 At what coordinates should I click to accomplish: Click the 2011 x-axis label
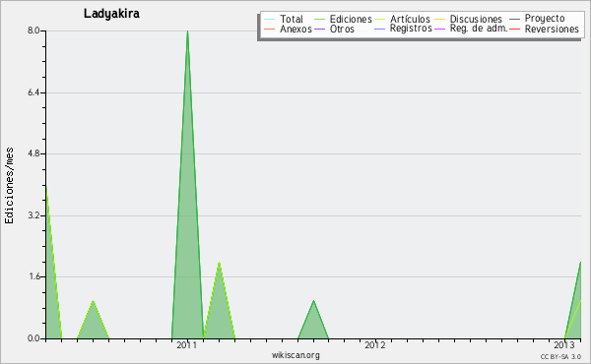pyautogui.click(x=187, y=344)
